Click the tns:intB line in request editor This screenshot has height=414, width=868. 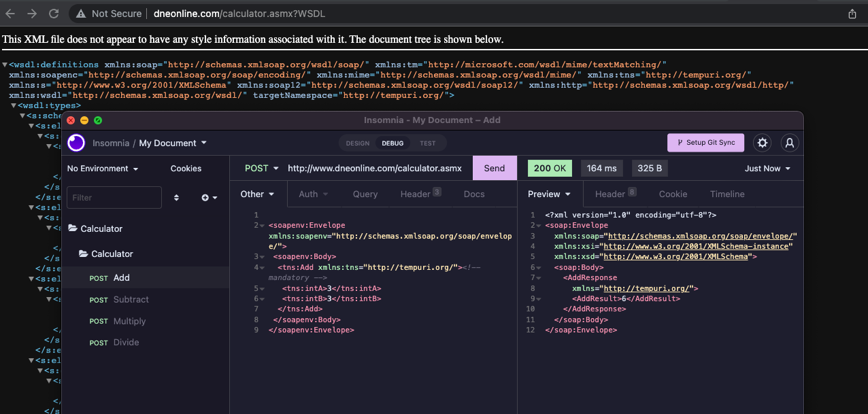(331, 299)
